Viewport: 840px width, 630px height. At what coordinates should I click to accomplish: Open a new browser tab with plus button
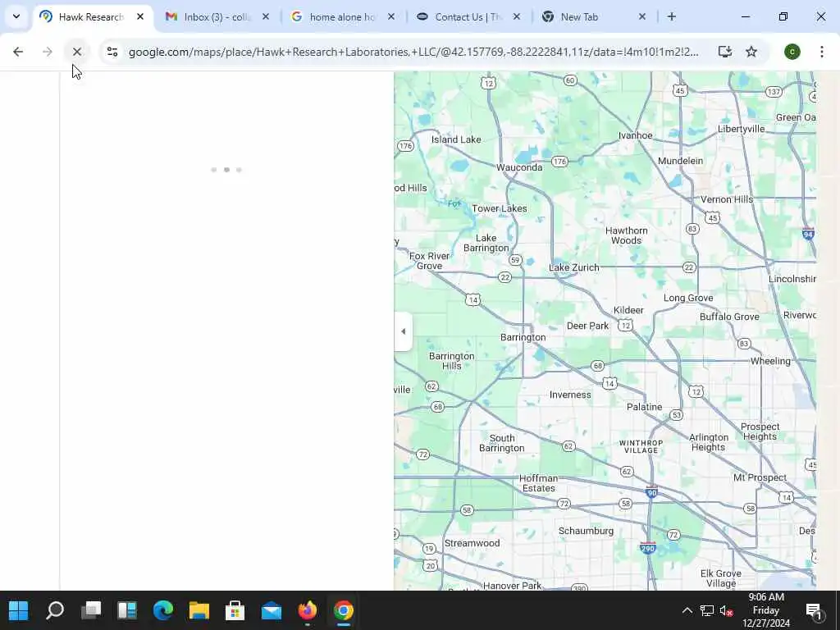tap(671, 16)
